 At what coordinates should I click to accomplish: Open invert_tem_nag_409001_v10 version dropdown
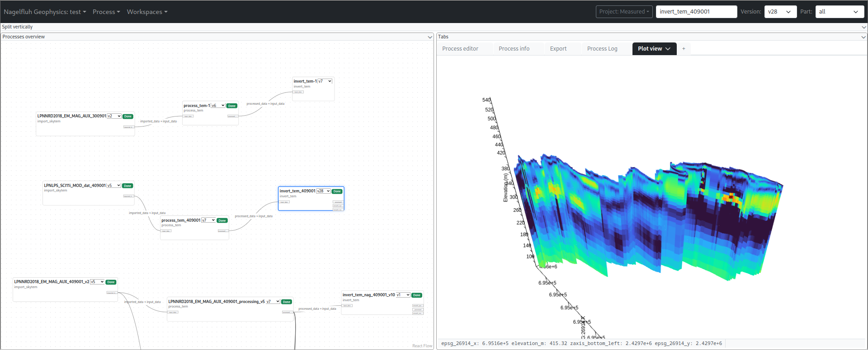pyautogui.click(x=403, y=295)
